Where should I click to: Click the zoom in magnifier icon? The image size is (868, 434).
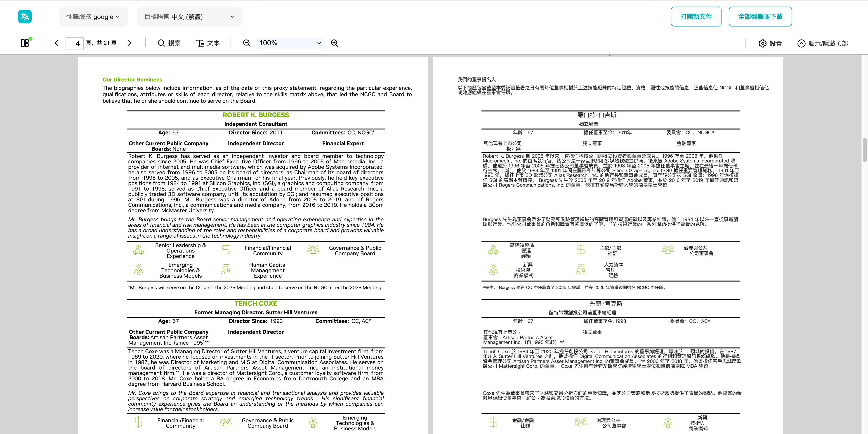point(334,43)
